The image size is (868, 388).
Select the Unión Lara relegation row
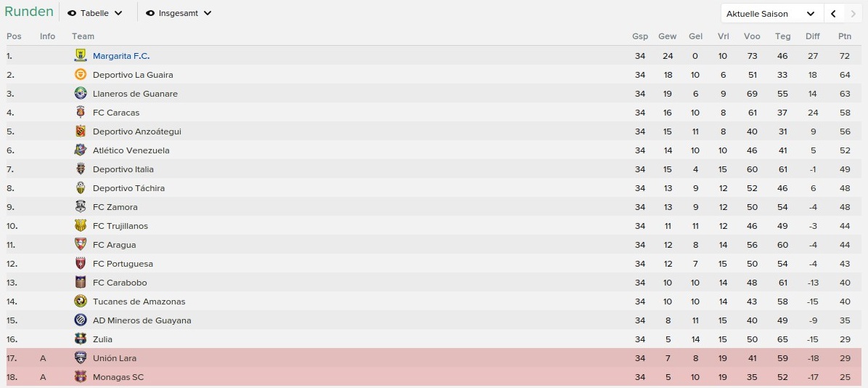coord(434,358)
